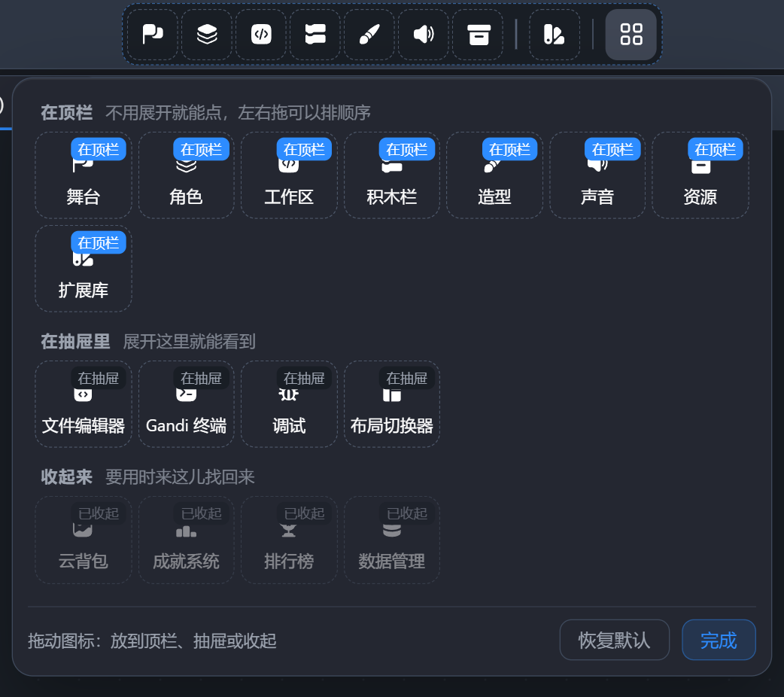
Task: Select the Gandi 终端 drawer card
Action: click(x=186, y=403)
